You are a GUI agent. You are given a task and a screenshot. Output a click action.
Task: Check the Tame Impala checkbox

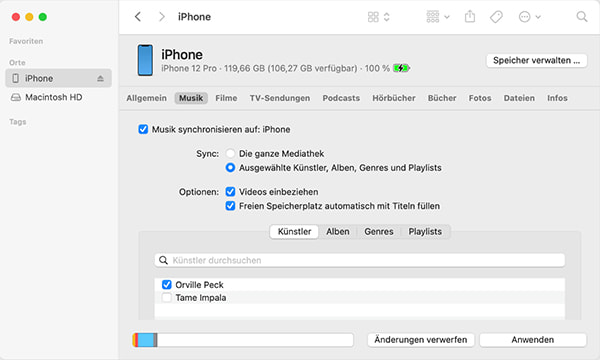pos(166,298)
